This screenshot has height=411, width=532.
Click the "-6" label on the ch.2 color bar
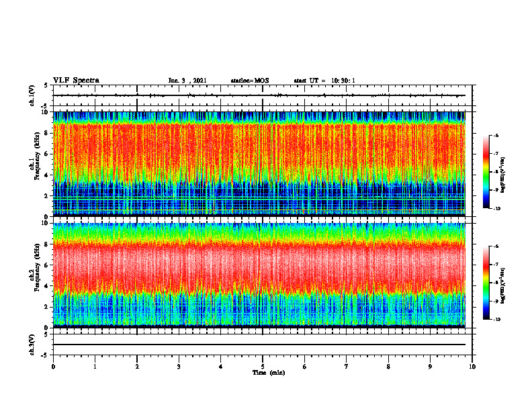496,246
